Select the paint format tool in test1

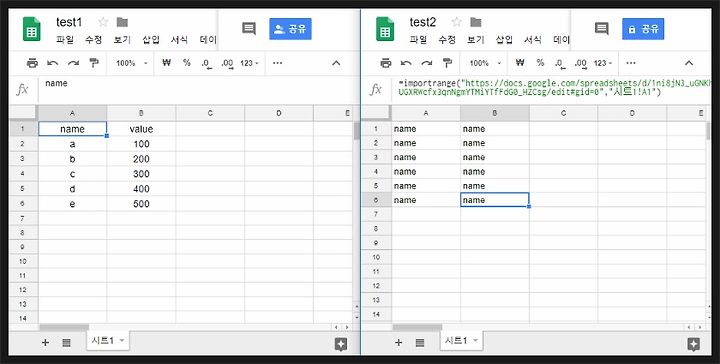94,63
